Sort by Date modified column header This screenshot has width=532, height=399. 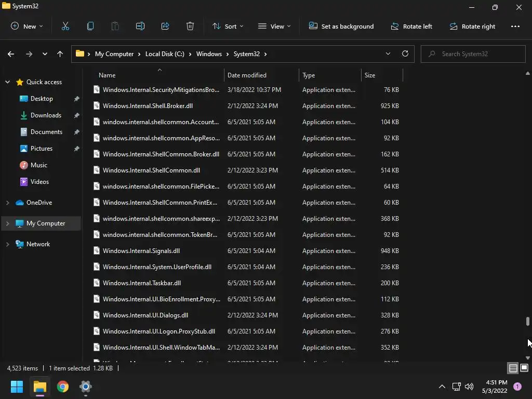261,75
